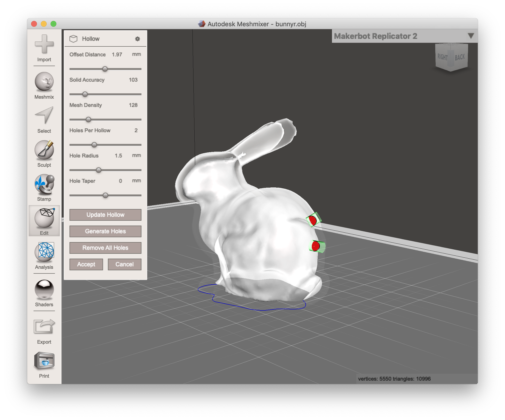Minimize the Meshmixer window
Image resolution: width=505 pixels, height=420 pixels.
point(44,24)
